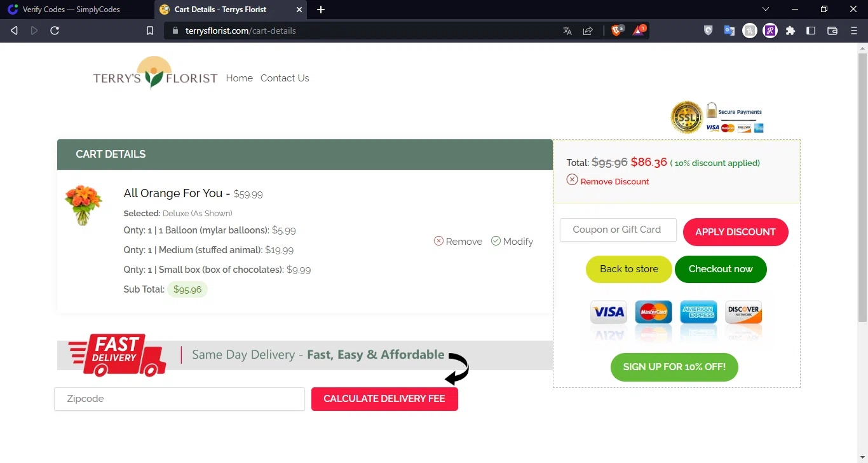868x463 pixels.
Task: Go to the Home page link
Action: click(x=240, y=78)
